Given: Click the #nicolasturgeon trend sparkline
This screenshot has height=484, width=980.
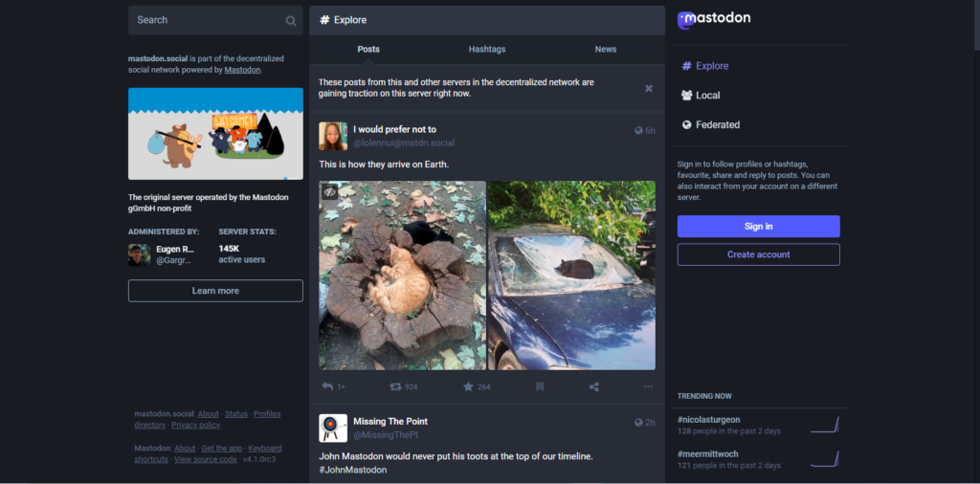Looking at the screenshot, I should point(824,425).
